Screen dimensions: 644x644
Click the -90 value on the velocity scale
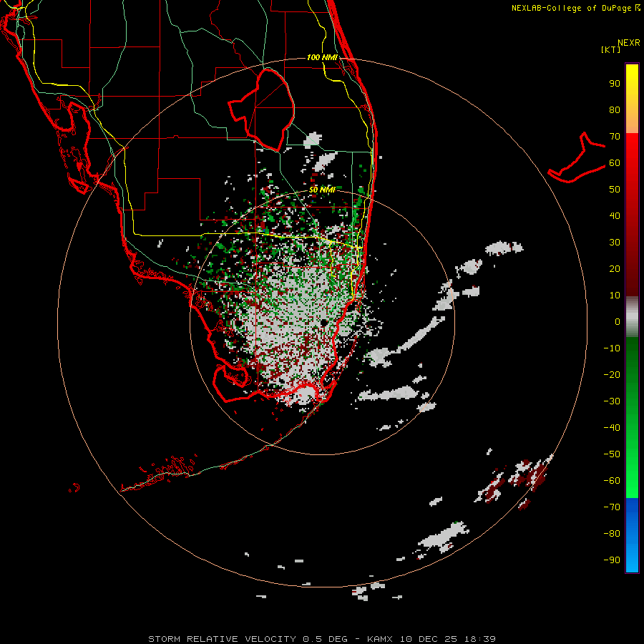click(612, 560)
